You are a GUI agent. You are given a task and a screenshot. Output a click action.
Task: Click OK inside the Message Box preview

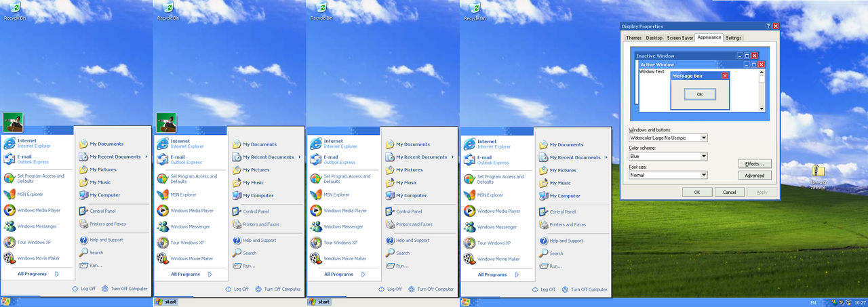pyautogui.click(x=700, y=94)
